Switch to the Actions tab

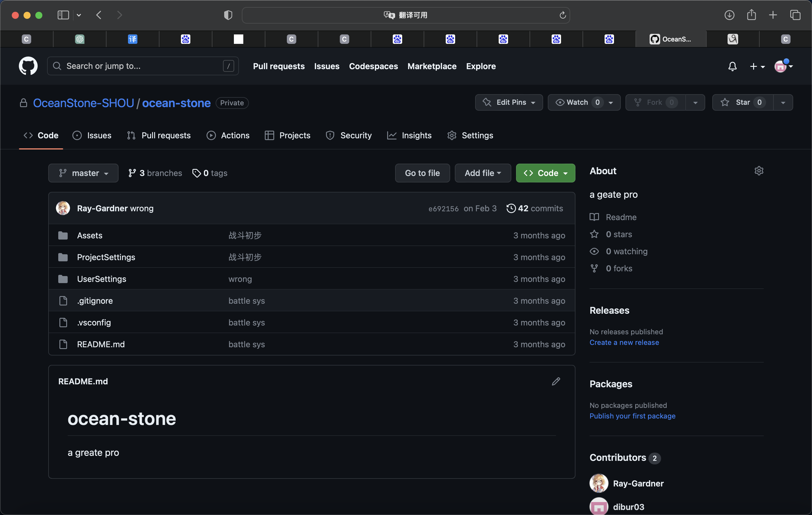coord(228,135)
